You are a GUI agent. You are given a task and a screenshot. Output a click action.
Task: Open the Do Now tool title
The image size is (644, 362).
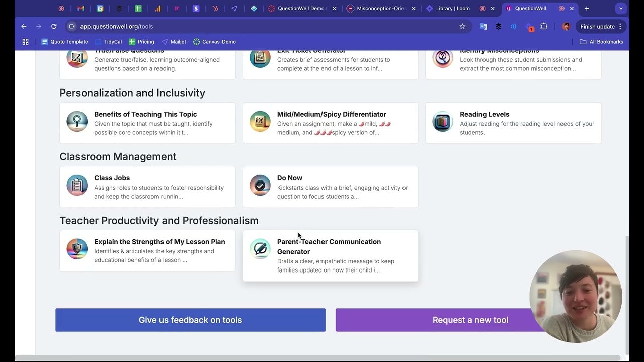pyautogui.click(x=290, y=178)
